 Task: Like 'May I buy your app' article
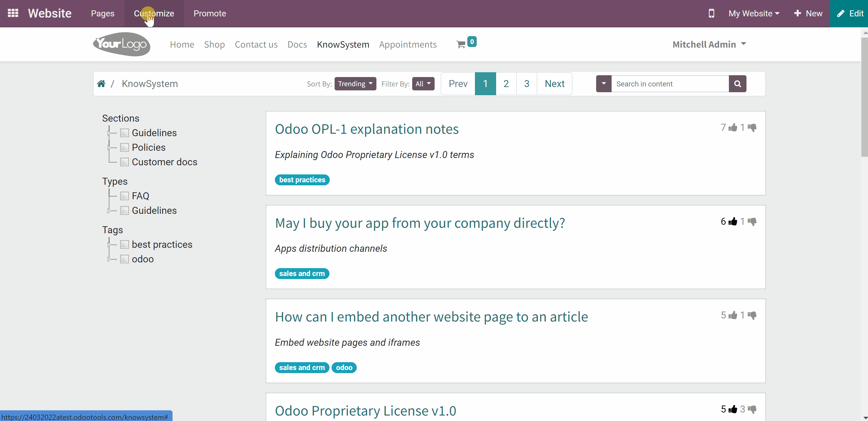tap(733, 221)
